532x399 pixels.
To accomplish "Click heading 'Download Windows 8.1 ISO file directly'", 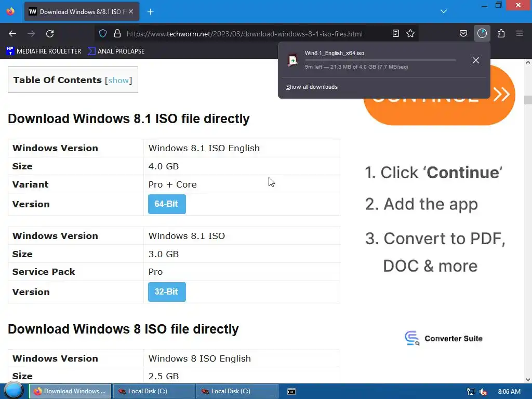I will pos(129,119).
